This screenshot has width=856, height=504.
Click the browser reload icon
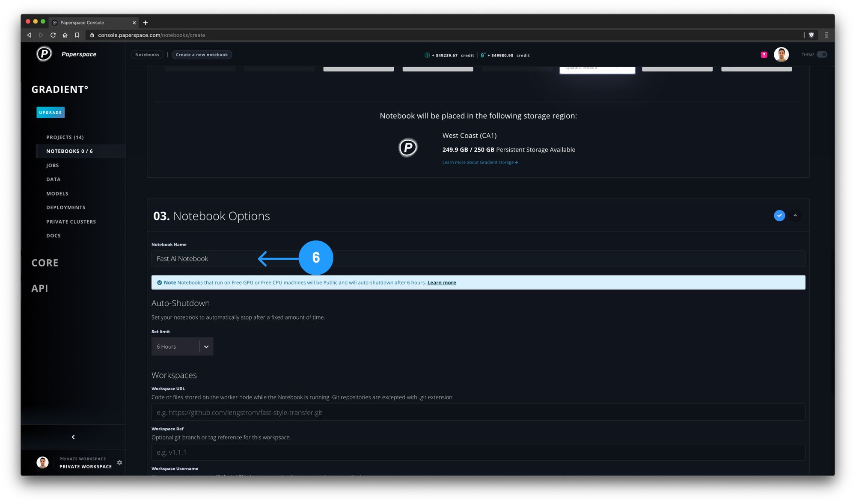[53, 35]
